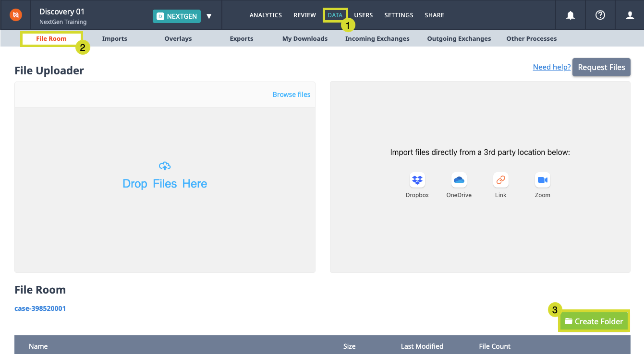644x354 pixels.
Task: Switch to the Exports tab
Action: click(x=242, y=39)
